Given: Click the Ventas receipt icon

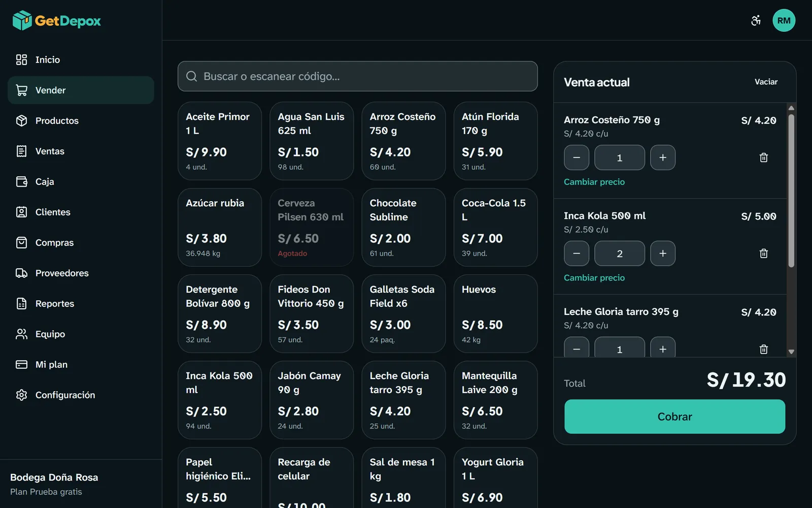Looking at the screenshot, I should [21, 151].
